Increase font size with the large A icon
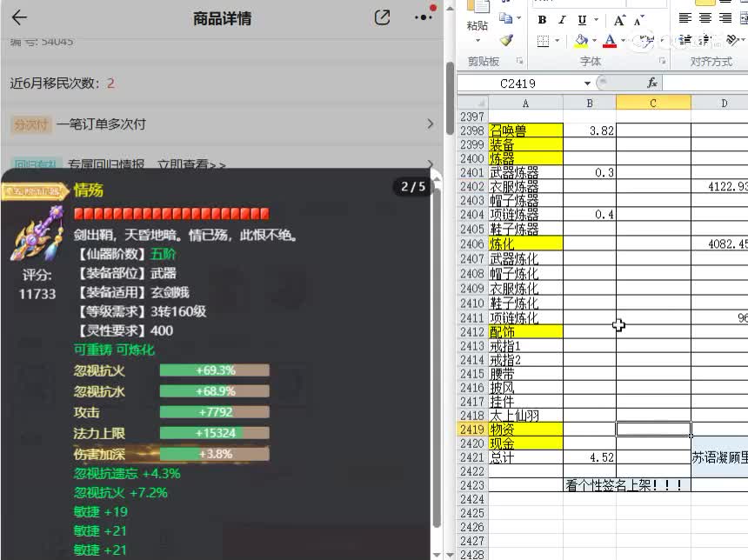Screen dimensions: 748x560 tap(620, 19)
